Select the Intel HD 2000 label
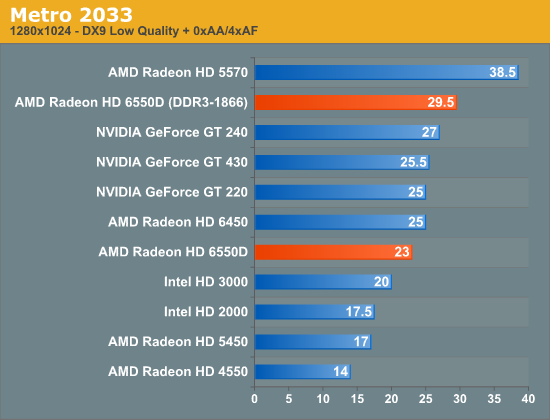The image size is (550, 420). tap(206, 312)
